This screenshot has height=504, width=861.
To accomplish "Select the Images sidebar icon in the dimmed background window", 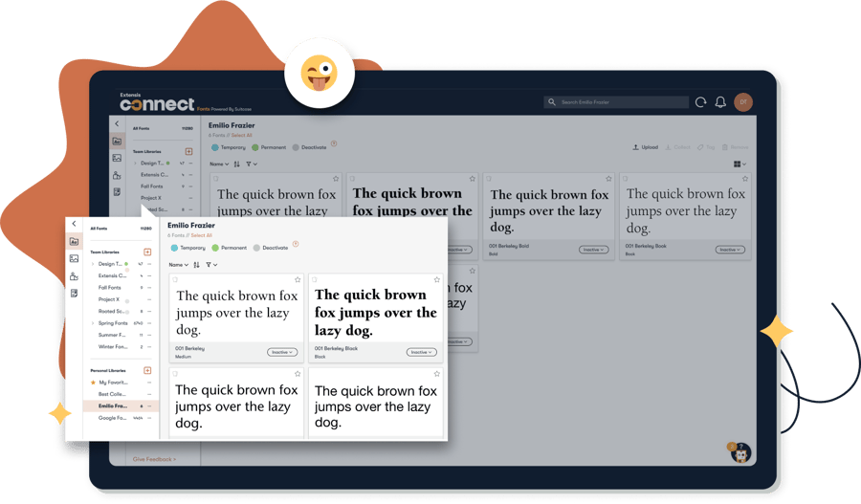I will click(x=117, y=158).
